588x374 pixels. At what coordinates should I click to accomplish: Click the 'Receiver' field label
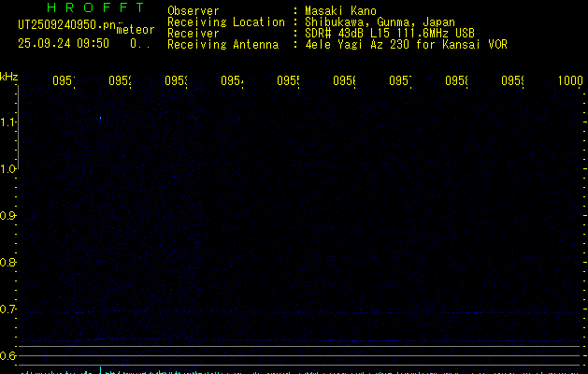pyautogui.click(x=194, y=34)
